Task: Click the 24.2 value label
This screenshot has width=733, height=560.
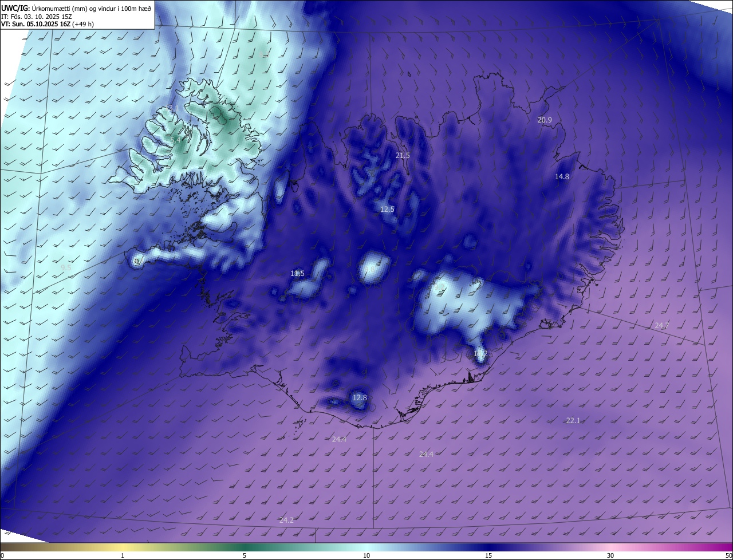Action: [286, 520]
